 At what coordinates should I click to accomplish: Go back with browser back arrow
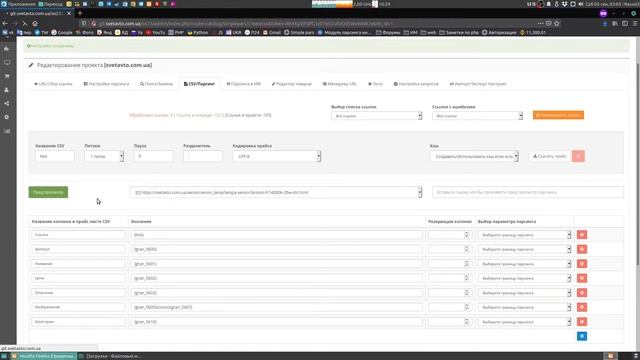coord(5,23)
